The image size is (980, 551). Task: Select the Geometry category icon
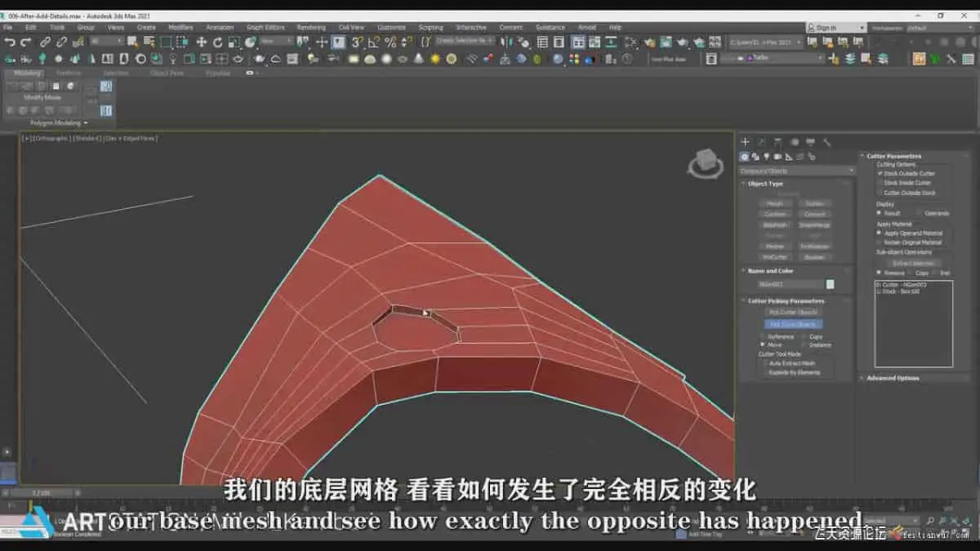coord(744,157)
